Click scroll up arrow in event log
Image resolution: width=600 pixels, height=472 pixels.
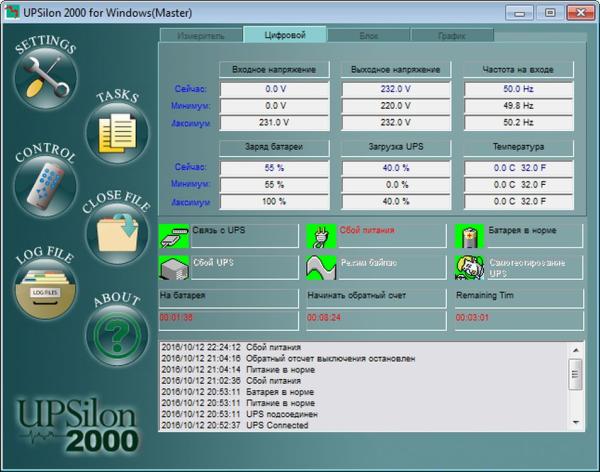(x=576, y=350)
